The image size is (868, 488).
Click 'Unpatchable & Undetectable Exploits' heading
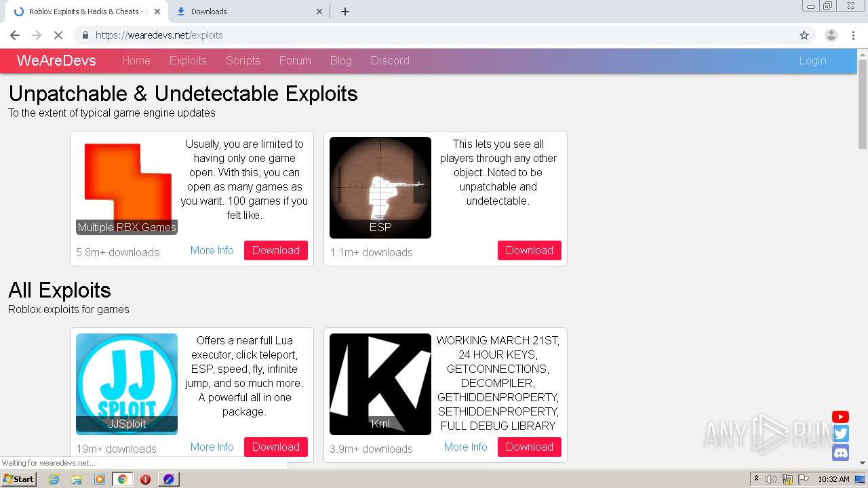pos(183,94)
